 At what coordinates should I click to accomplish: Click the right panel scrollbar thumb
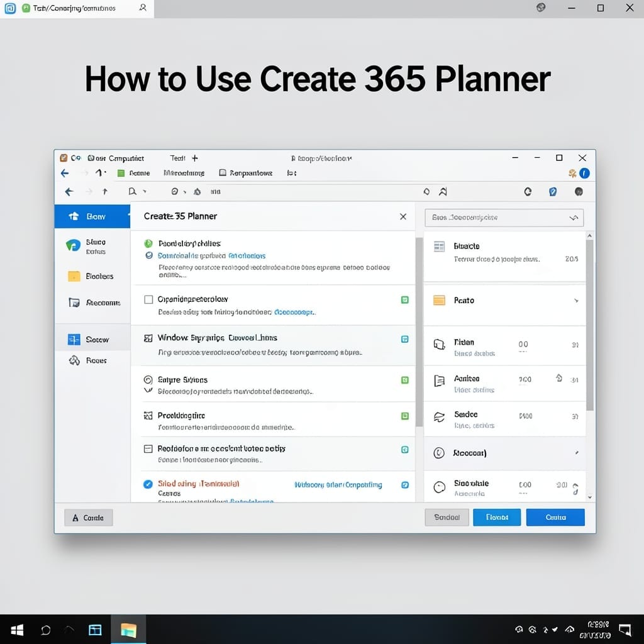tap(590, 325)
